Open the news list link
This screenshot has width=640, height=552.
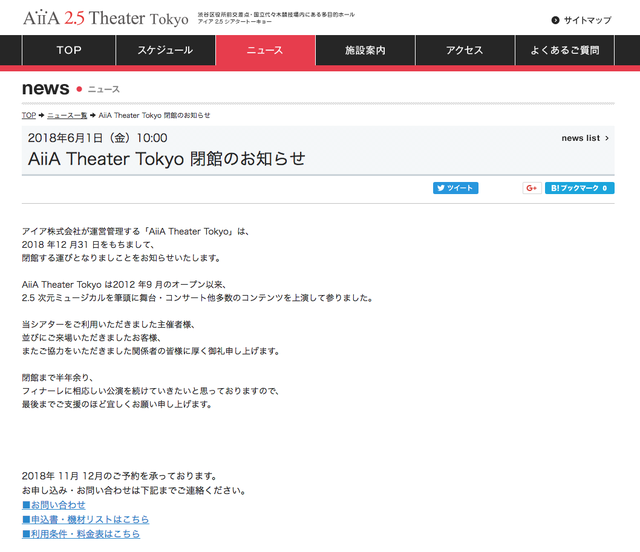580,138
